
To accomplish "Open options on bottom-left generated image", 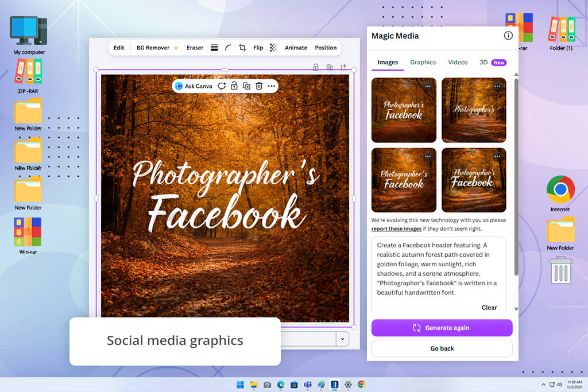I will click(x=427, y=156).
